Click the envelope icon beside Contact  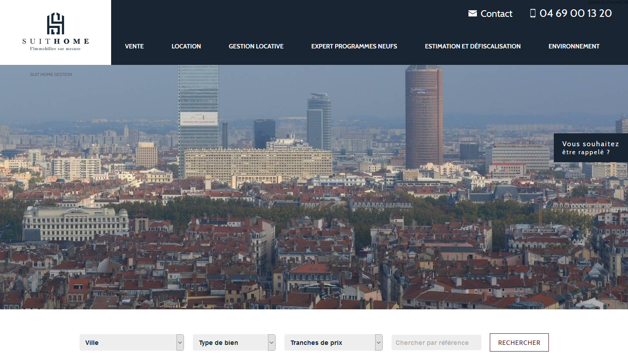(x=472, y=13)
